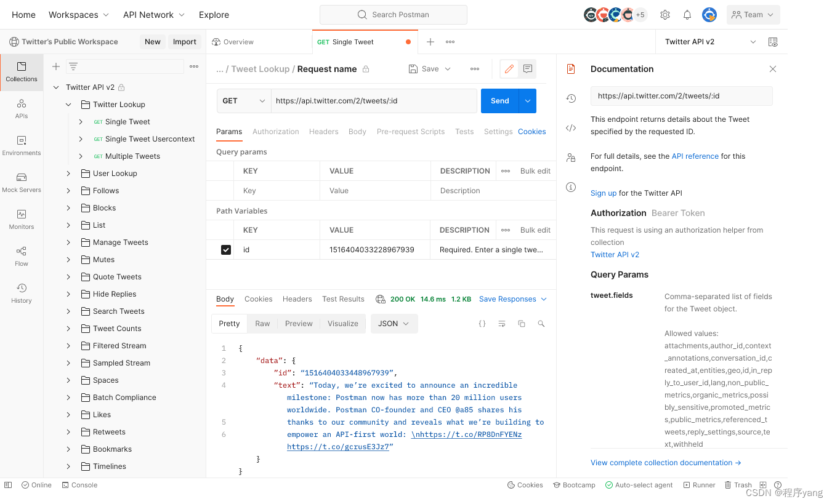Copy the response body with the copy icon

point(522,324)
